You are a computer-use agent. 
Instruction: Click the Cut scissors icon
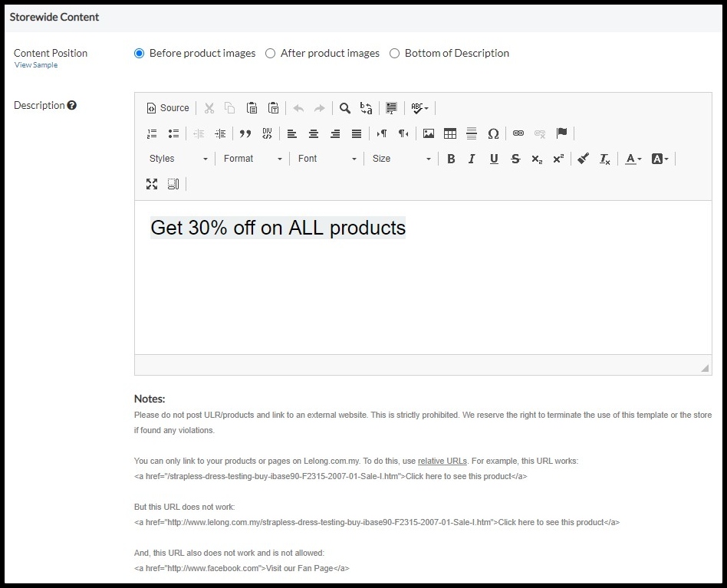click(209, 108)
